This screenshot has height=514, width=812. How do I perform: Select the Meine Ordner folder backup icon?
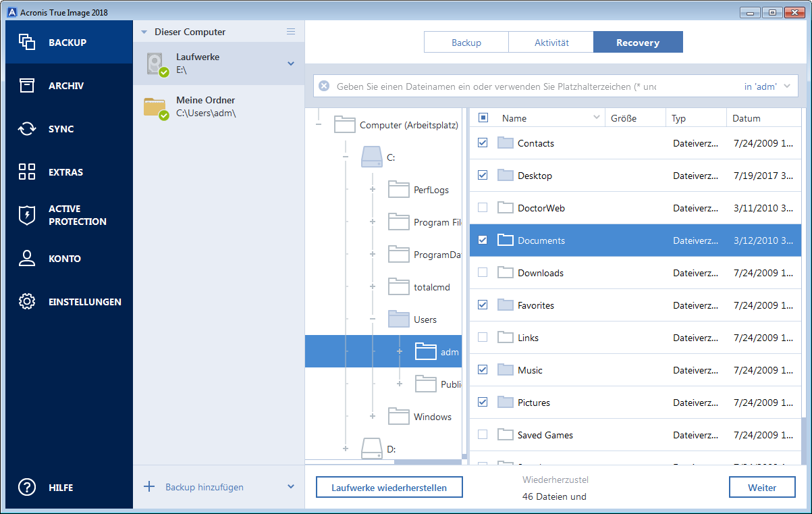tap(155, 107)
